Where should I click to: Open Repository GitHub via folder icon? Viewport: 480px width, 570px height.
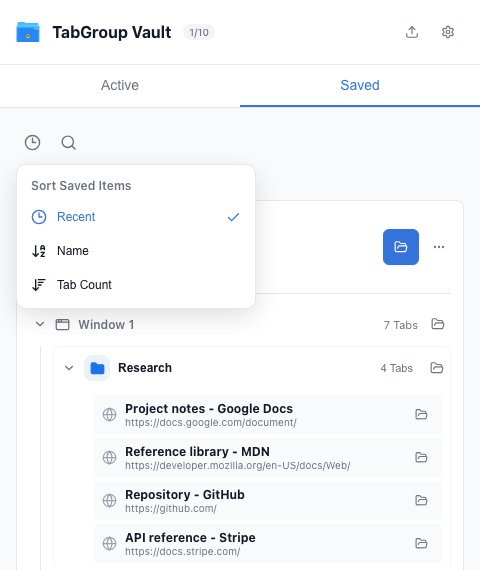pyautogui.click(x=421, y=500)
